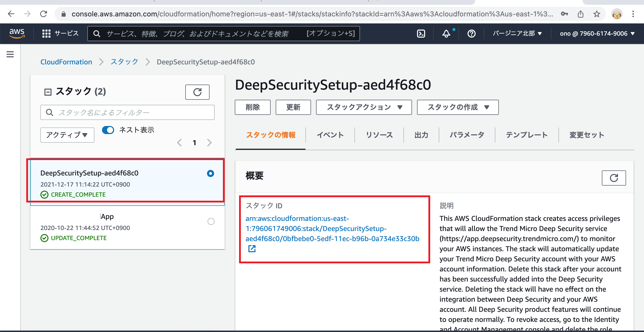Open the stack ID external link icon

point(252,249)
